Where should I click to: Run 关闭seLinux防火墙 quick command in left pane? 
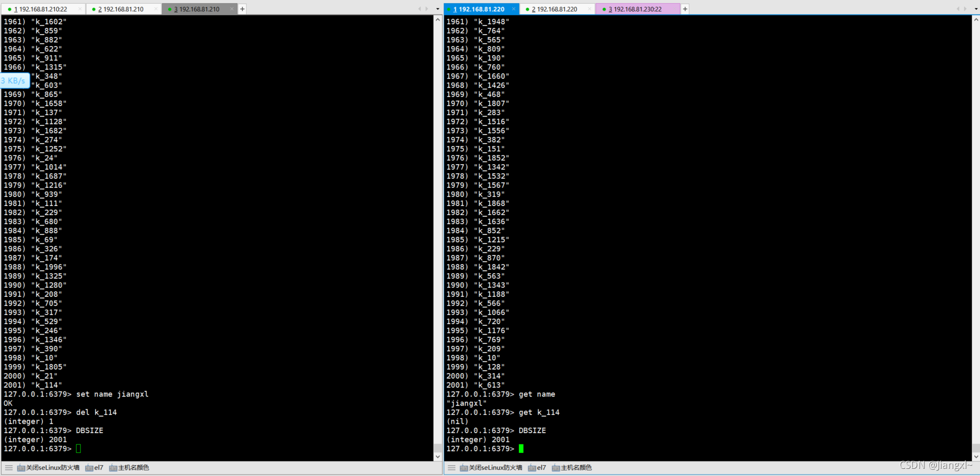48,468
